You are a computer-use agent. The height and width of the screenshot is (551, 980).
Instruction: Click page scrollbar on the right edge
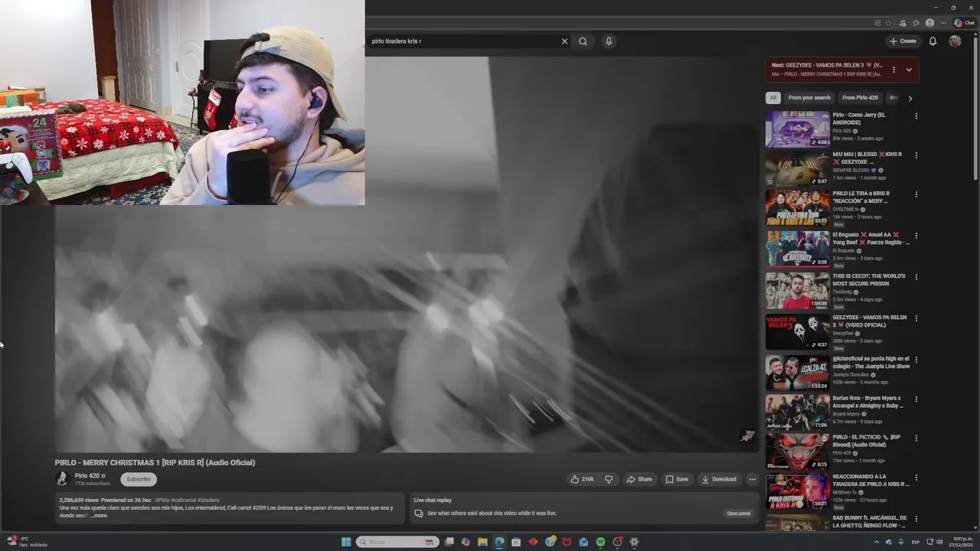point(975,107)
